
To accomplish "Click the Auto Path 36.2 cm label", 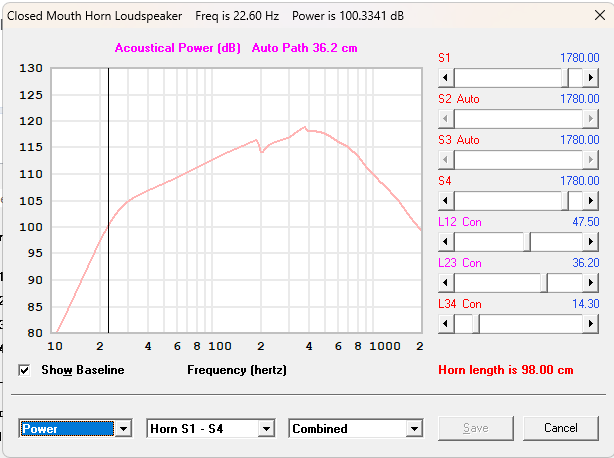I will click(x=305, y=48).
